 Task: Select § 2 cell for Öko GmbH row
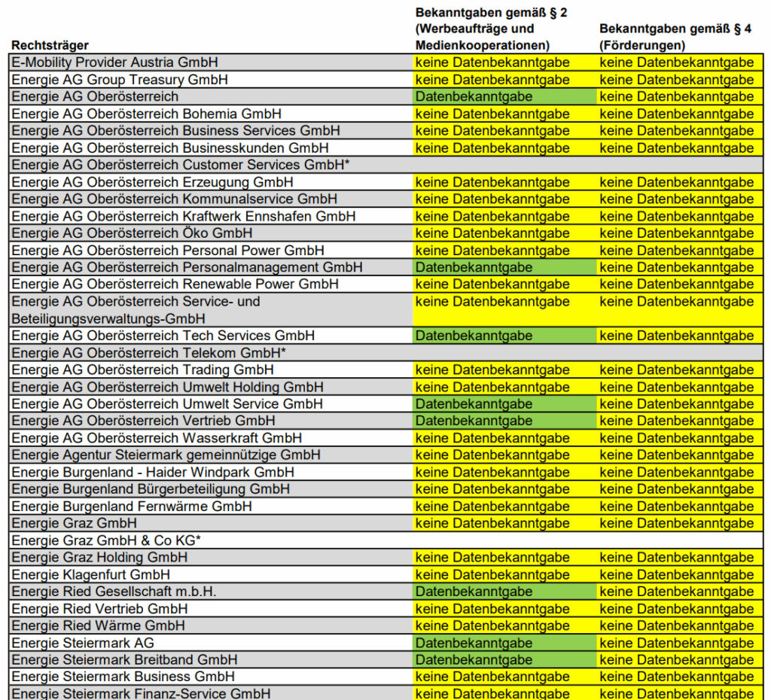(504, 233)
